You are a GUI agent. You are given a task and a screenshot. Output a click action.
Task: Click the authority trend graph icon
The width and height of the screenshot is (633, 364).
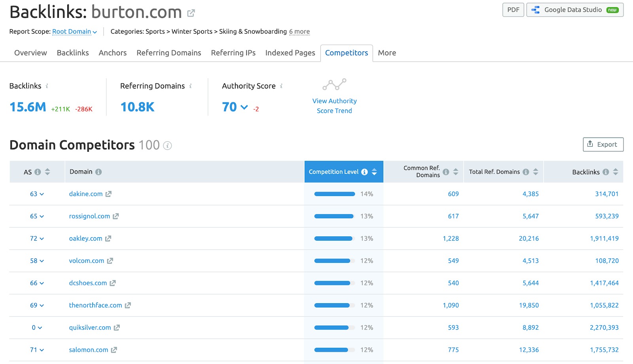pyautogui.click(x=334, y=84)
